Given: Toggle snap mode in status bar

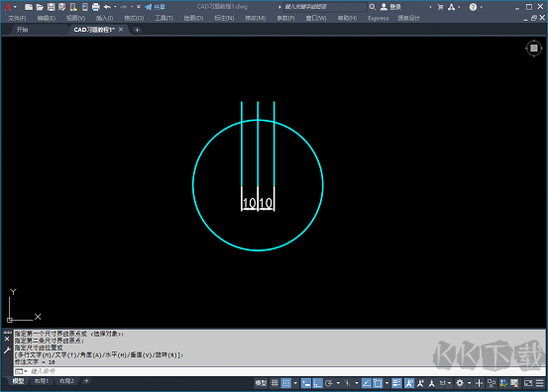Looking at the screenshot, I should pos(286,383).
